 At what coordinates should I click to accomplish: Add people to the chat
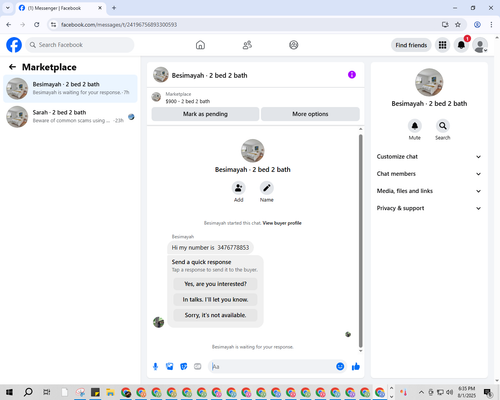coord(239,188)
